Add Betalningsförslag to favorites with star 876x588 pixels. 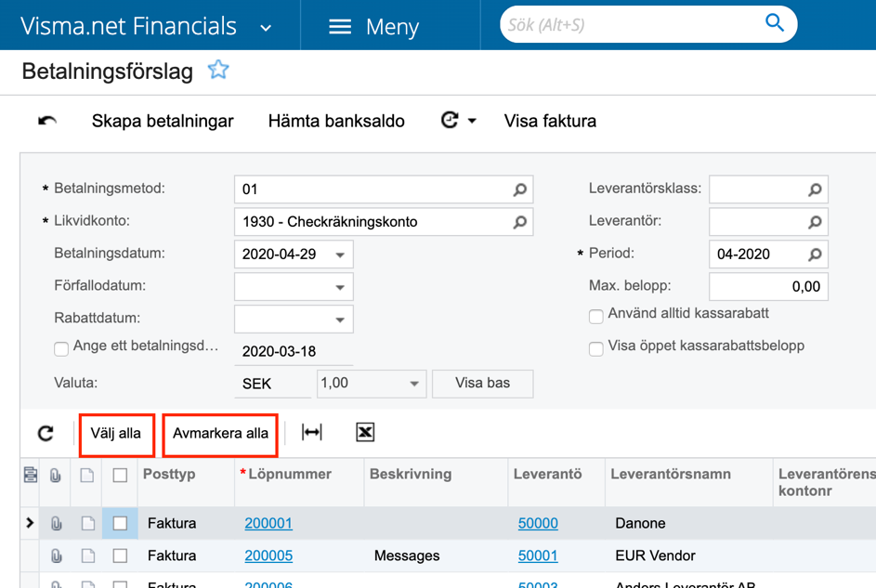[218, 70]
